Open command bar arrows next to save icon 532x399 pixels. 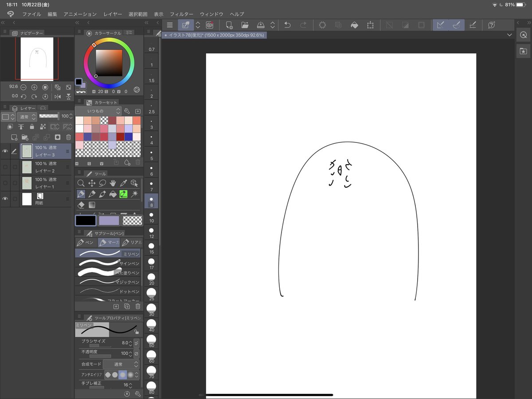click(x=273, y=25)
